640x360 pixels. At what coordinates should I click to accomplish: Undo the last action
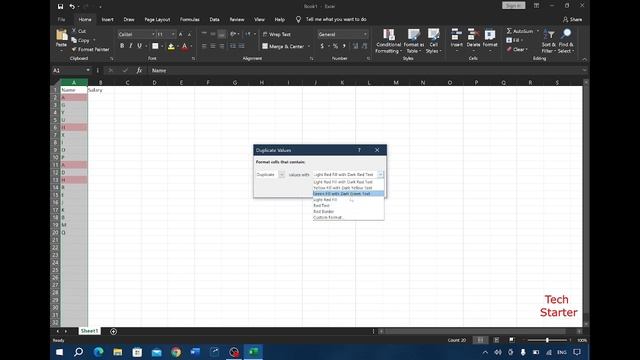pyautogui.click(x=72, y=6)
